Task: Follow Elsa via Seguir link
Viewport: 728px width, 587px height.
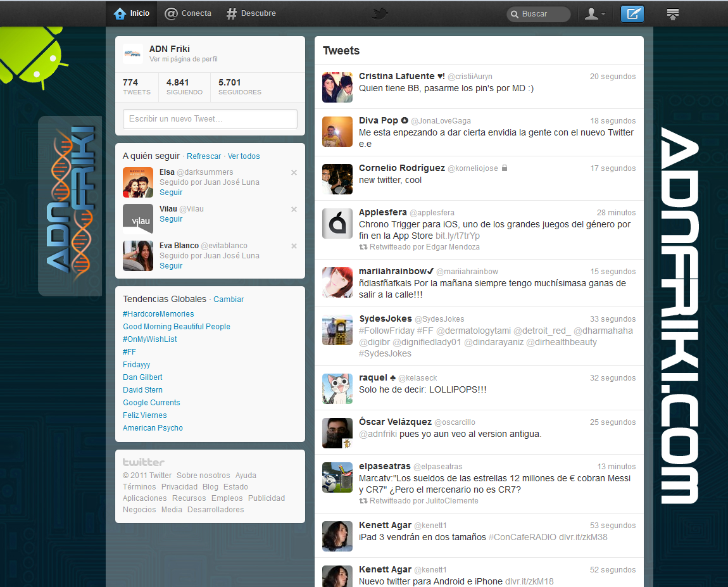Action: coord(171,193)
